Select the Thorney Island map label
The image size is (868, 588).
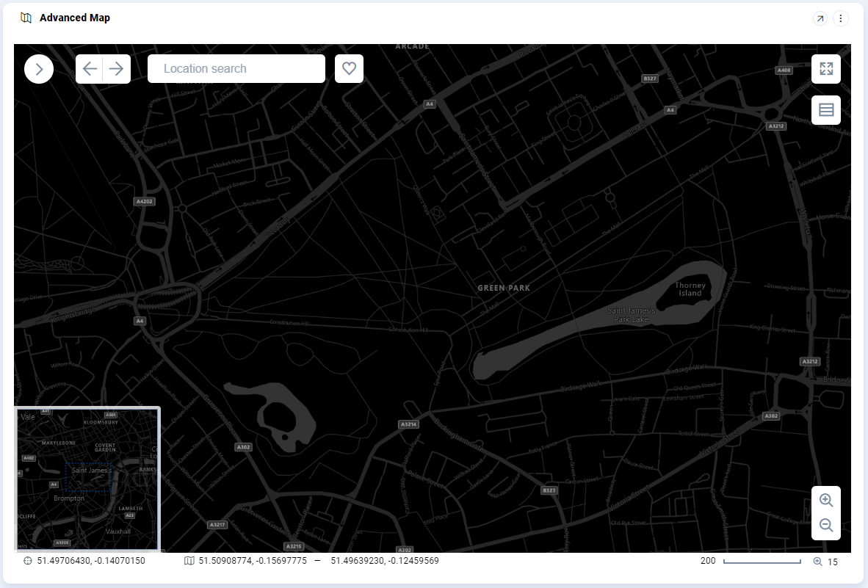tap(690, 289)
